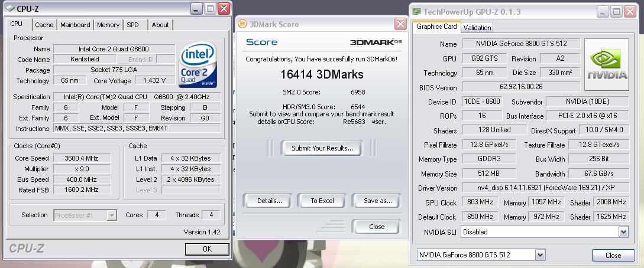
Task: Click the Code Name field Kentsfield
Action: [x=85, y=60]
